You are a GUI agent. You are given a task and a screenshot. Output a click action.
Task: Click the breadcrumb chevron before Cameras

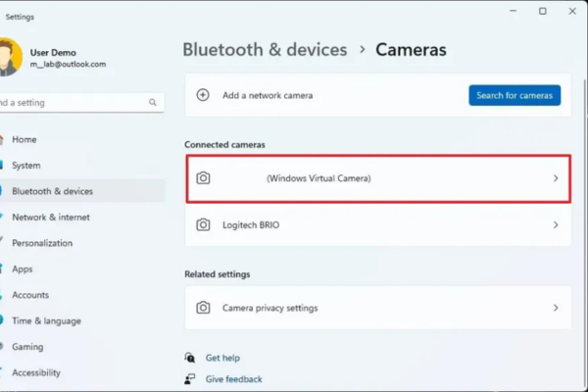point(362,50)
